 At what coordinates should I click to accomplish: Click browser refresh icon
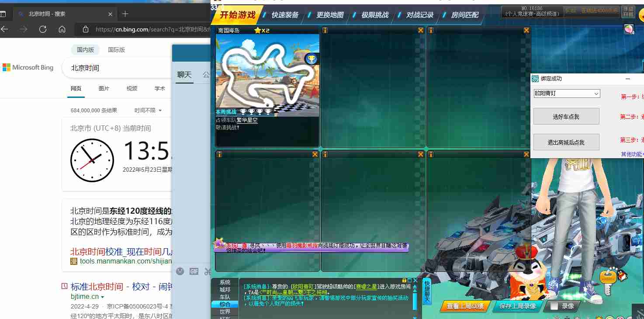coord(43,29)
